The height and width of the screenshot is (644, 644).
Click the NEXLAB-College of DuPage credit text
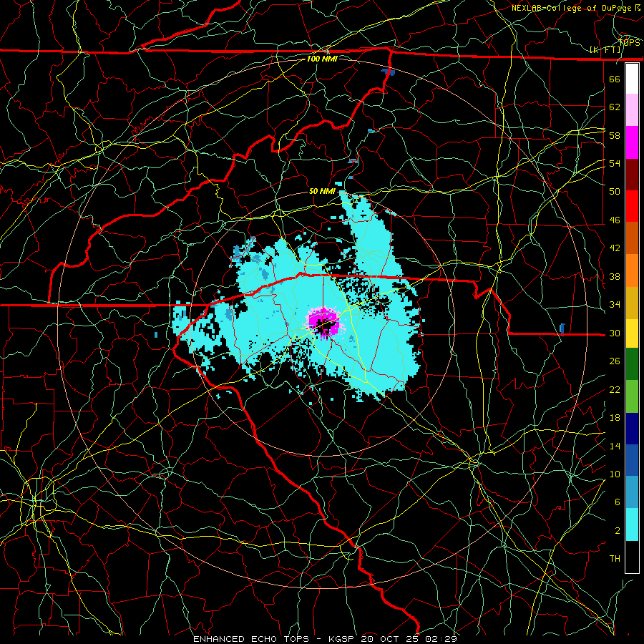tap(575, 8)
